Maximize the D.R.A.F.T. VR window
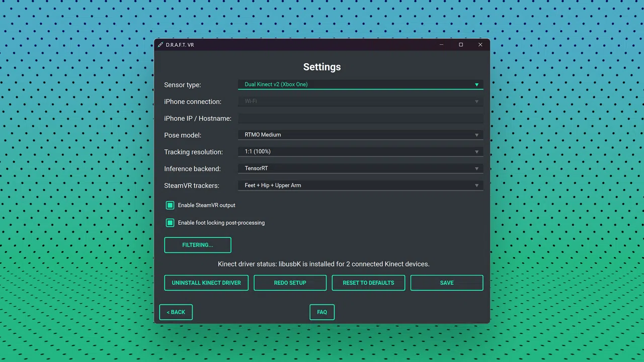 [x=461, y=45]
